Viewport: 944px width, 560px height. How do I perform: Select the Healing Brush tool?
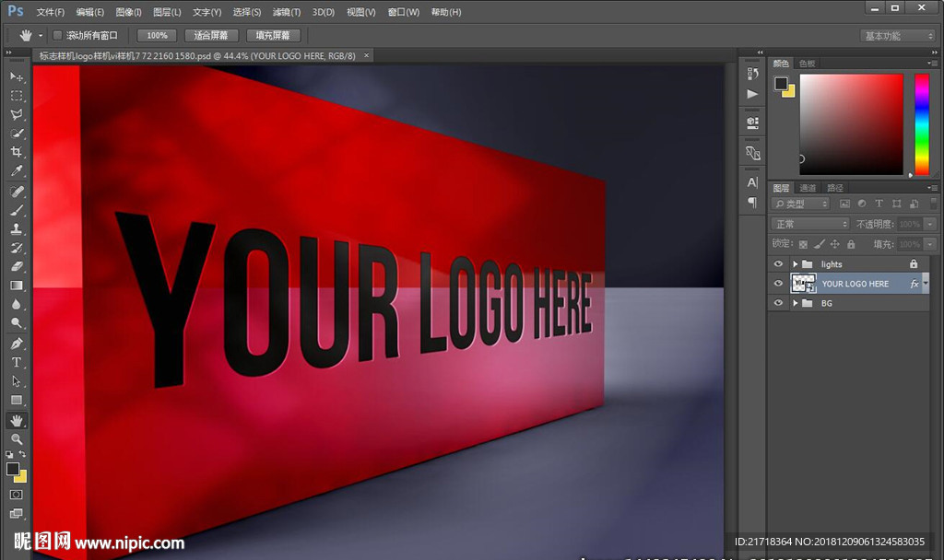pos(17,192)
